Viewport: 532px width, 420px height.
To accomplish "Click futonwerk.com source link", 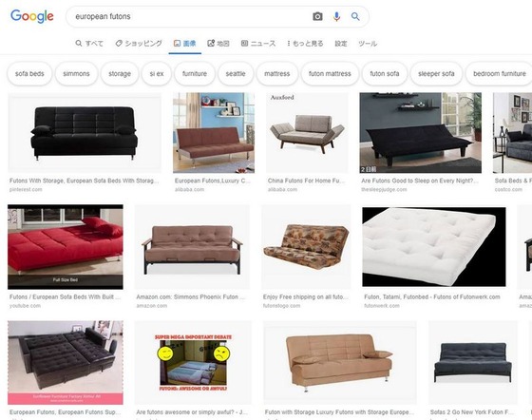I will (382, 306).
